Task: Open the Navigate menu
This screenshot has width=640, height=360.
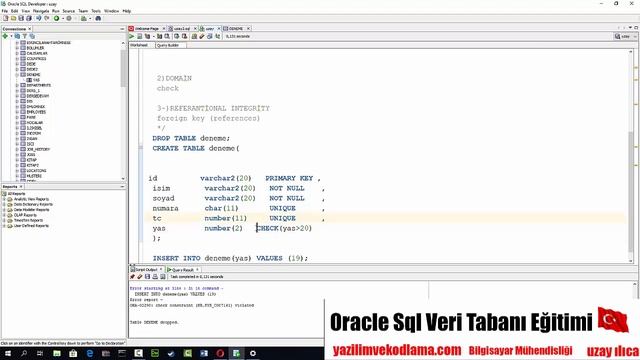Action: 40,11
